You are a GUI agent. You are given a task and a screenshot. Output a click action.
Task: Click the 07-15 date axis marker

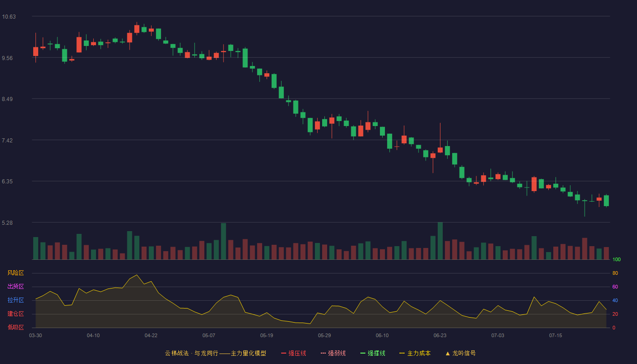click(556, 335)
